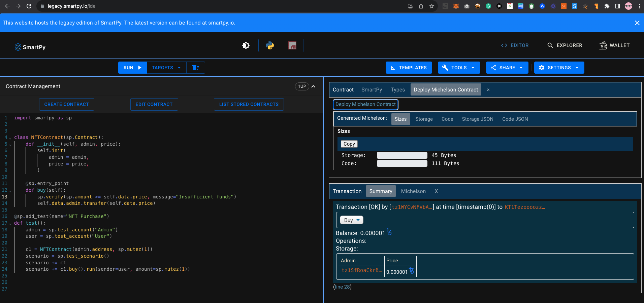644x303 pixels.
Task: Dismiss the legacy edition banner
Action: 637,23
